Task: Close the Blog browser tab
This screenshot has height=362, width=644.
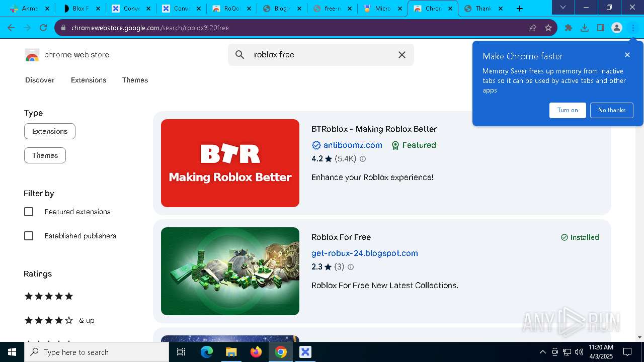Action: (299, 9)
